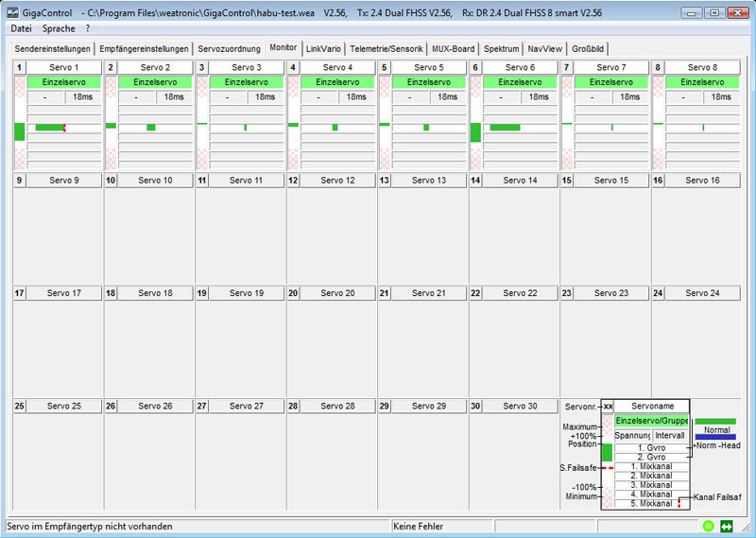Open the Telemetrie/Sensorik tab
This screenshot has height=538, width=756.
(387, 49)
